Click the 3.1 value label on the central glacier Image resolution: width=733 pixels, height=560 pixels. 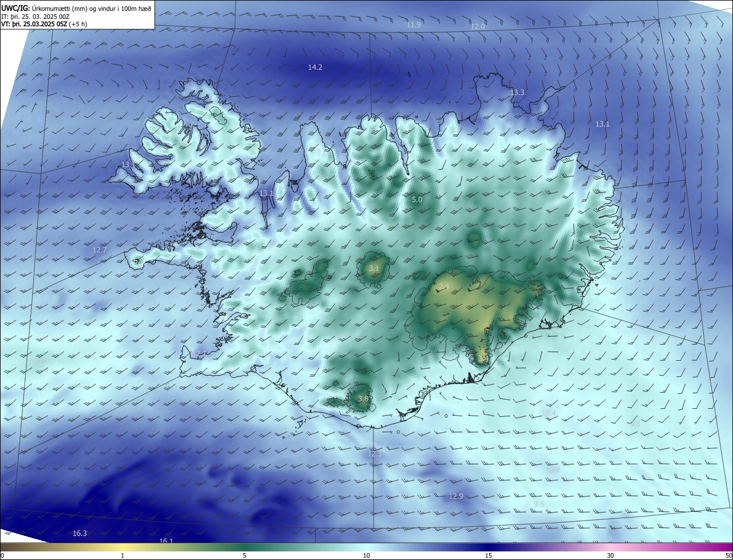coord(374,268)
